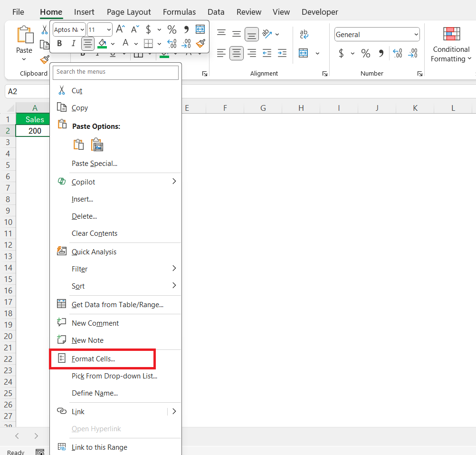Click the Paste Picture option under Paste Options
This screenshot has width=476, height=455.
[97, 145]
